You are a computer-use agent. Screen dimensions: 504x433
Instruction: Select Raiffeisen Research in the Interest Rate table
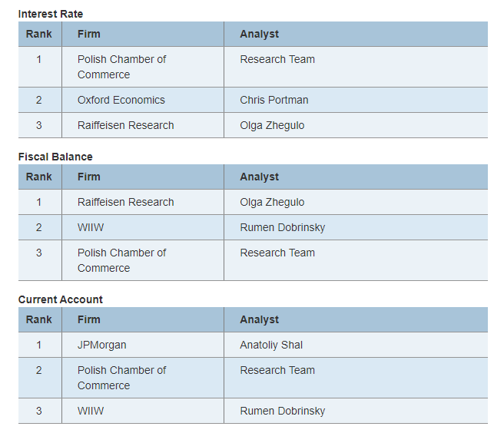(126, 125)
